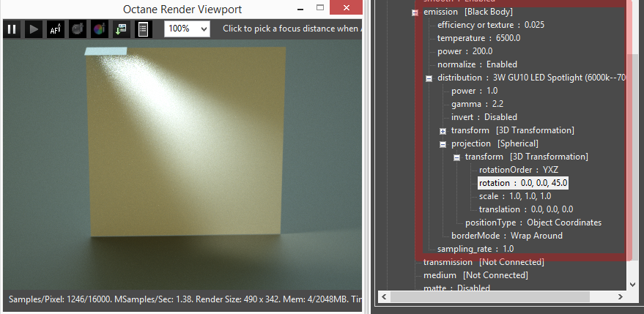644x314 pixels.
Task: Click the rotation 0.0, 0.0, 45.0 field
Action: [523, 183]
